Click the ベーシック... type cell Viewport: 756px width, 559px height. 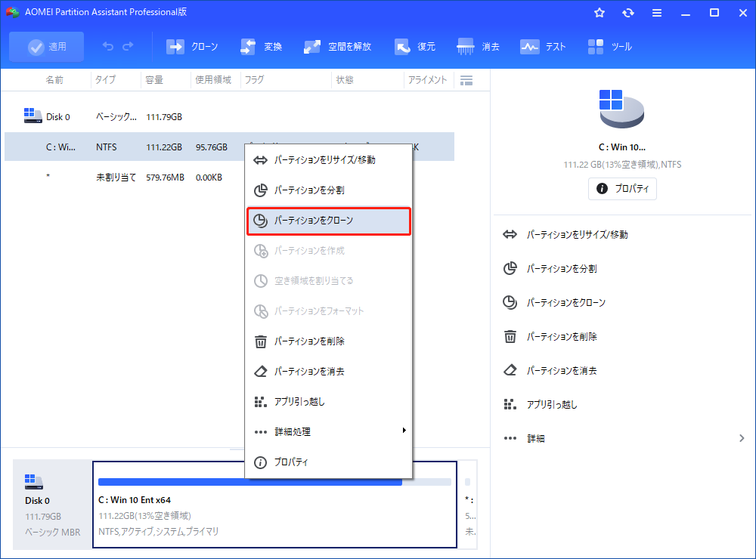point(116,117)
